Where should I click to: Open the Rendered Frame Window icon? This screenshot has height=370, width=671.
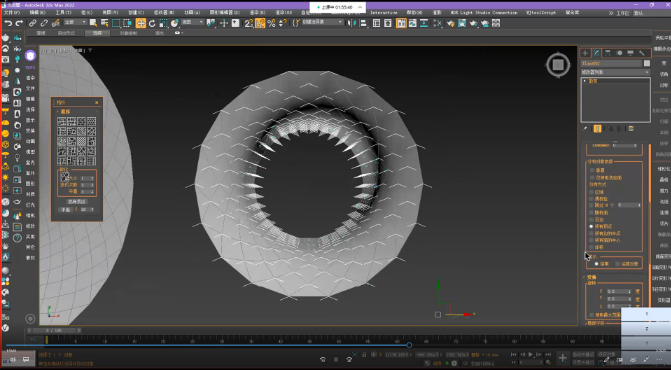(462, 23)
